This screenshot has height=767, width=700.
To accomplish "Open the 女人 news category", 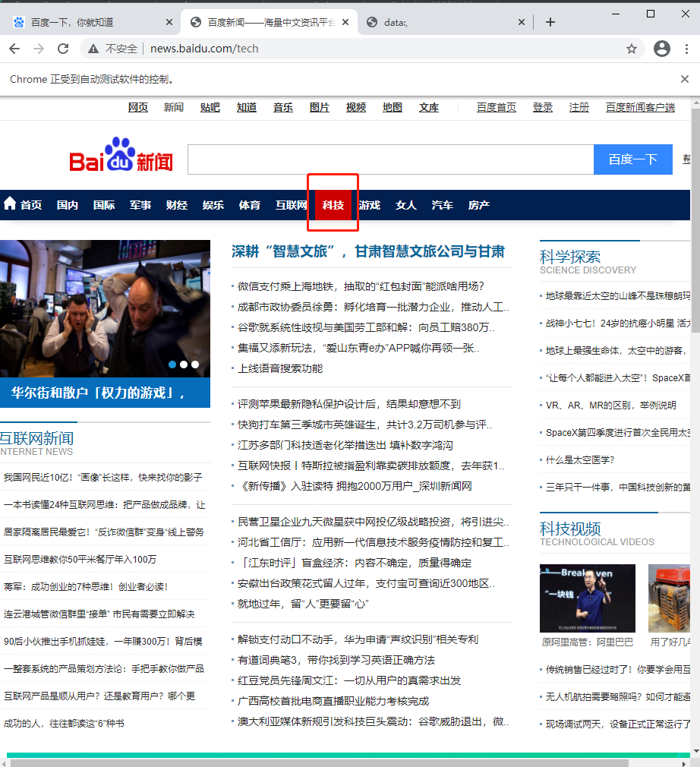I will 406,205.
